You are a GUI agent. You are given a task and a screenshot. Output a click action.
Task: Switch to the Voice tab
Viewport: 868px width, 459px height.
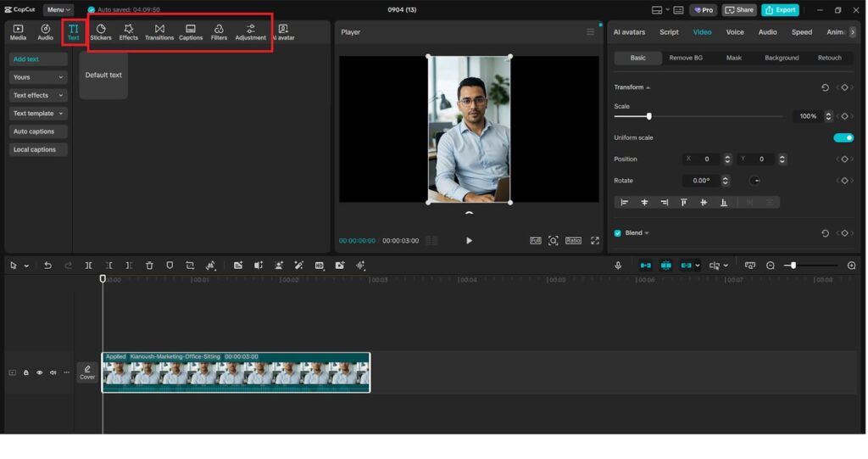(735, 32)
